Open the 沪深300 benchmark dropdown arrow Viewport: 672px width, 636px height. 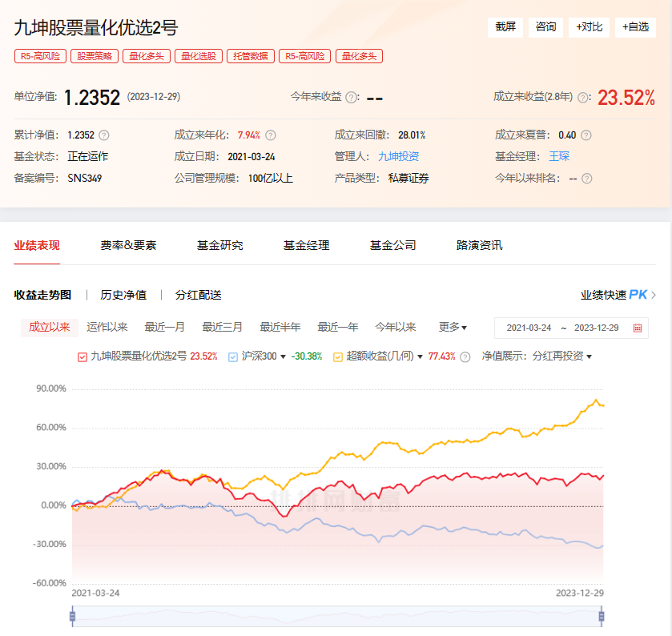coord(283,357)
